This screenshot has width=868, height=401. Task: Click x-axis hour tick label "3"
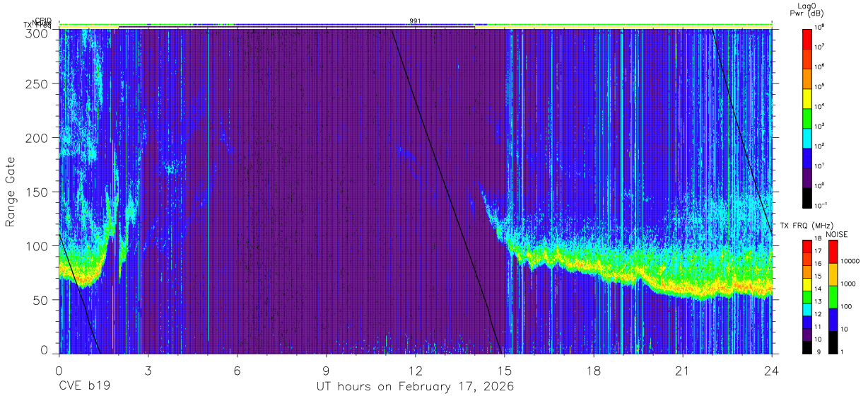[148, 371]
